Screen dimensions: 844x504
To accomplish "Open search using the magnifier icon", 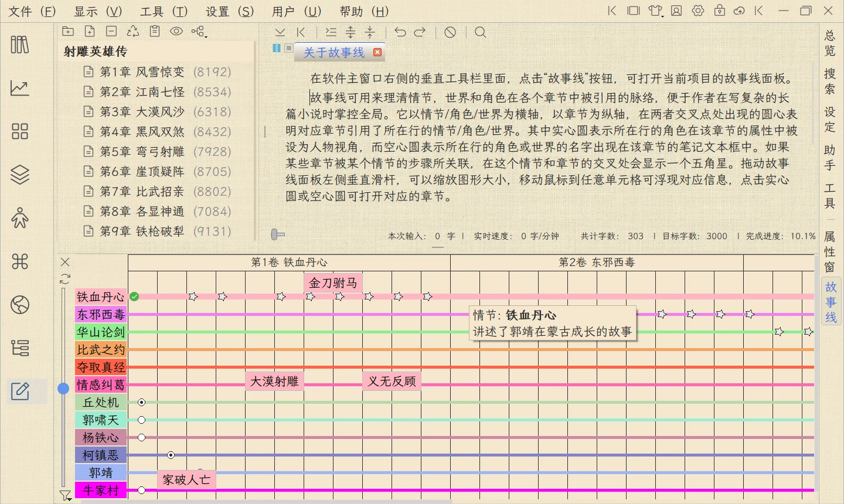I will coord(480,32).
